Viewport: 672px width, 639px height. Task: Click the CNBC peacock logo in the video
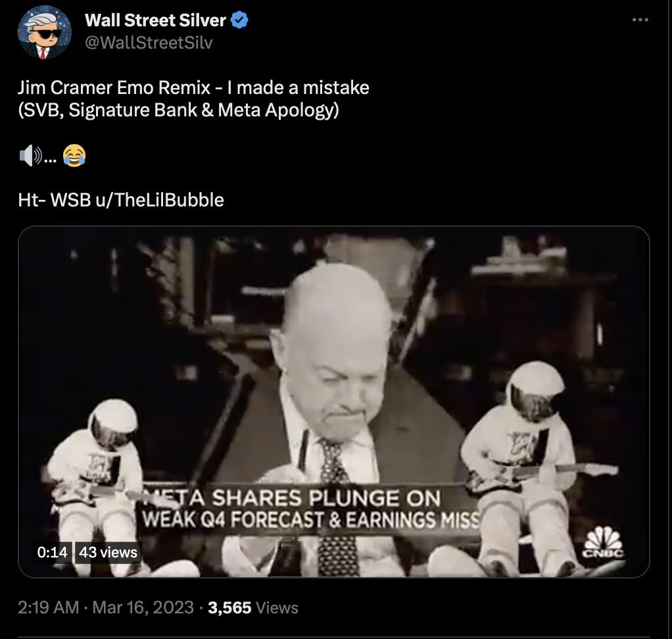pyautogui.click(x=603, y=542)
